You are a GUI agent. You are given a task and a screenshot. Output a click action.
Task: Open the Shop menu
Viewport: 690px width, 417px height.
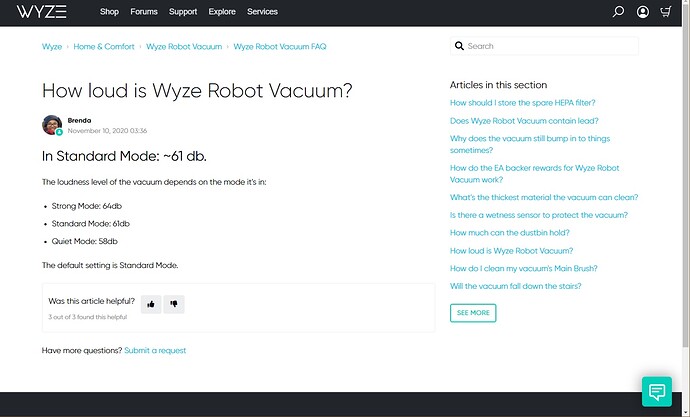109,12
